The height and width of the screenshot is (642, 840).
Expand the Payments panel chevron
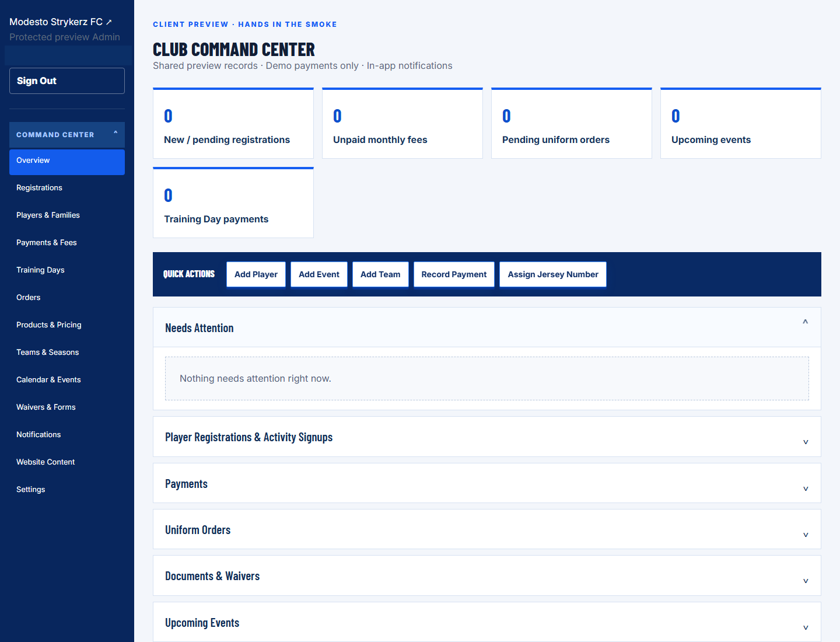pyautogui.click(x=806, y=489)
